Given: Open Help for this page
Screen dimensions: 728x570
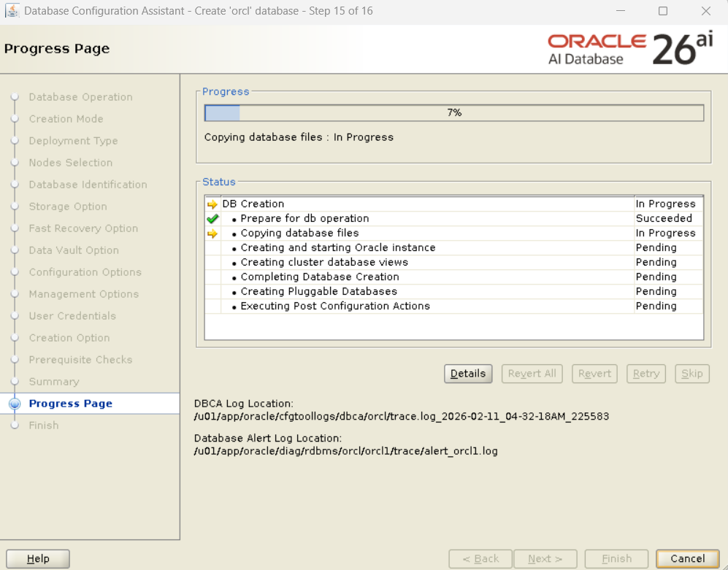Looking at the screenshot, I should pos(38,559).
